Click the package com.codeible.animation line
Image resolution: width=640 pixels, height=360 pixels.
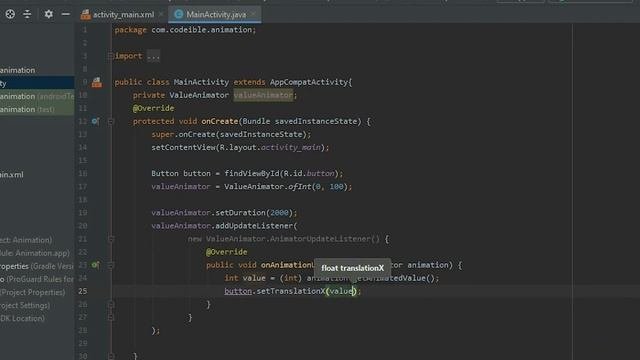tap(185, 30)
